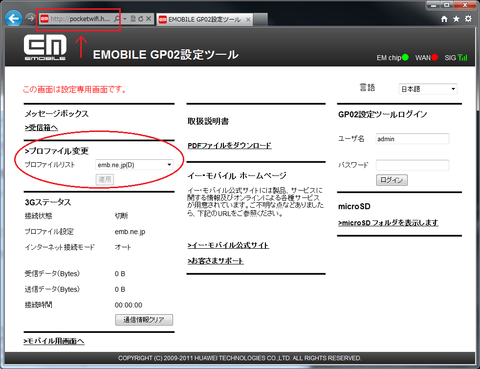This screenshot has width=480, height=369.
Task: Click the compatibility view icon in address bar
Action: (x=133, y=19)
